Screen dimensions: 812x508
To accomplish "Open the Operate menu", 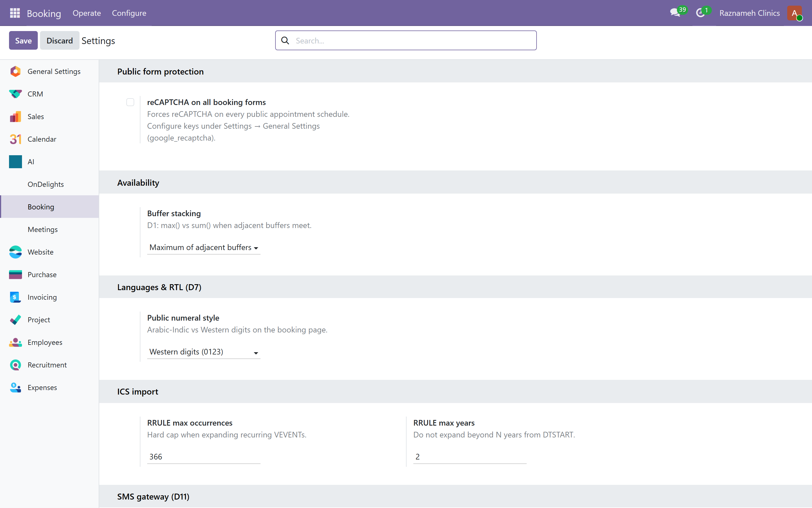I will pyautogui.click(x=87, y=13).
